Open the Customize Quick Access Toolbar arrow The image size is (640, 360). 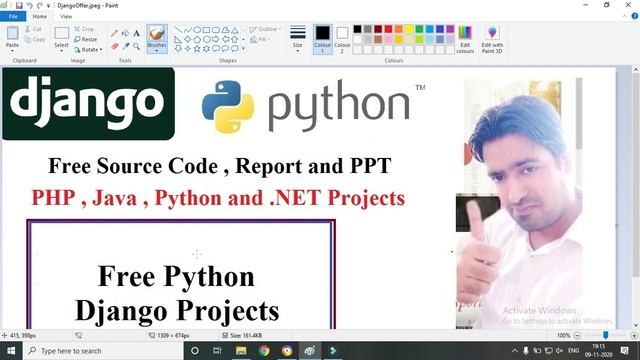pos(49,6)
